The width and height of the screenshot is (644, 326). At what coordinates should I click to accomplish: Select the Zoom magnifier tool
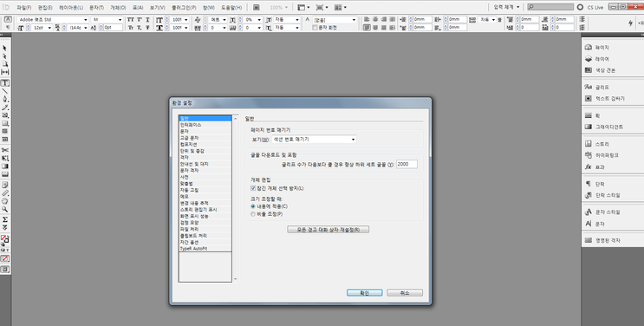[x=5, y=209]
